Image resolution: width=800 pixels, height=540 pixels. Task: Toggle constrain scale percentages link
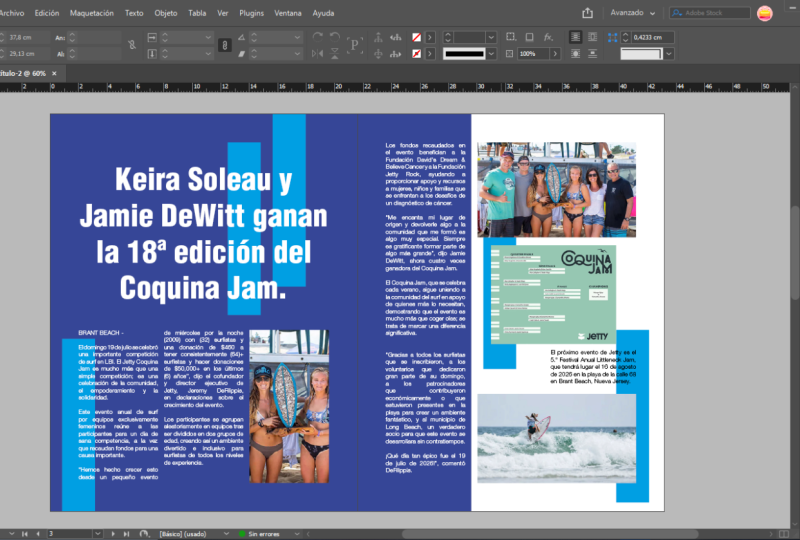(x=224, y=45)
